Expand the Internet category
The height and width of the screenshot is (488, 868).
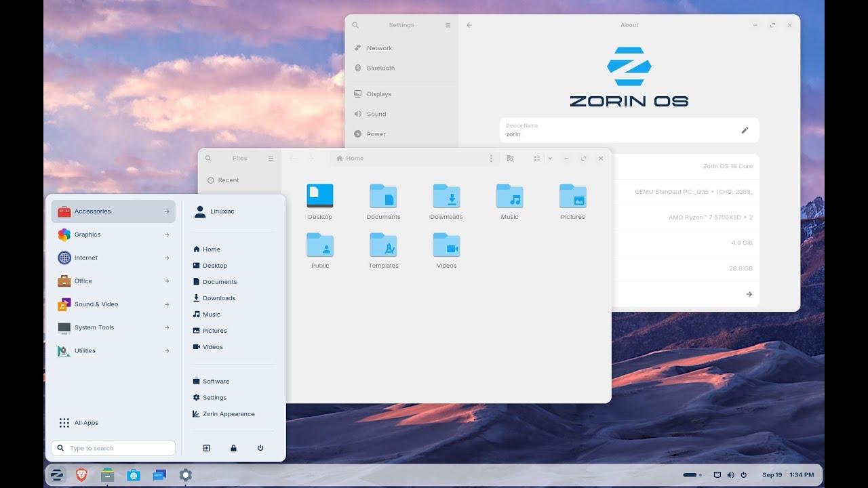coord(113,258)
